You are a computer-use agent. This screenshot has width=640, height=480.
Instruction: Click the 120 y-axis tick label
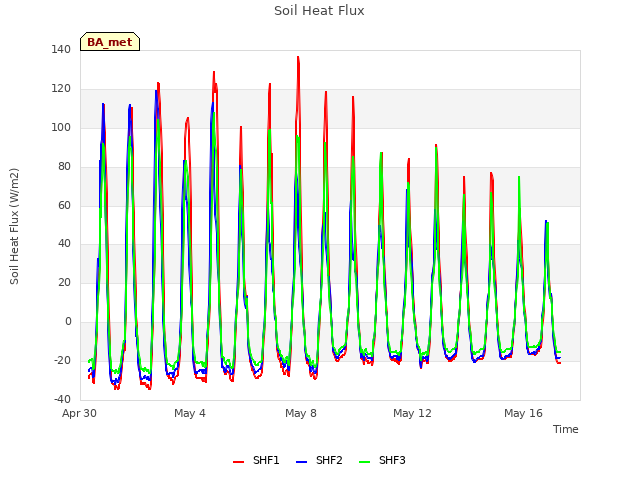point(61,89)
